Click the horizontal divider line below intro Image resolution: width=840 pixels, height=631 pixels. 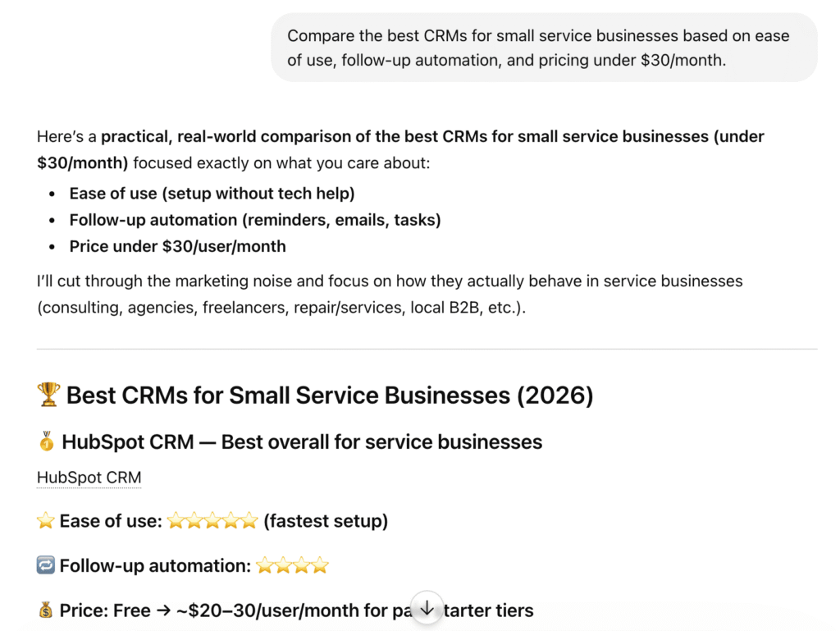coord(427,350)
